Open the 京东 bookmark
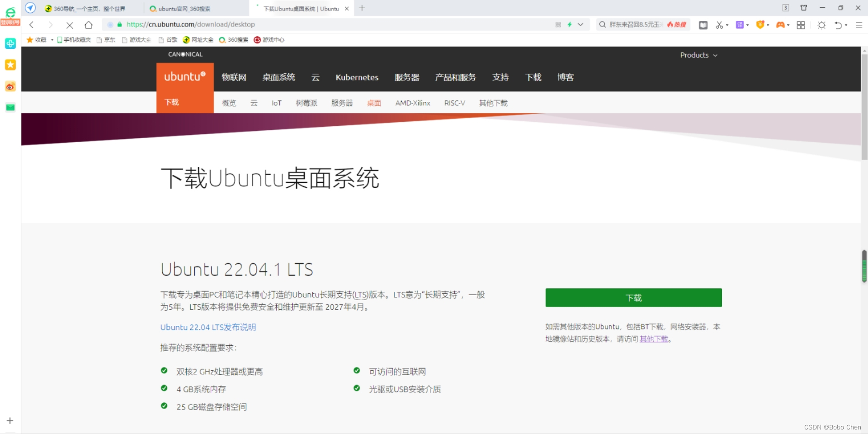This screenshot has height=434, width=868. tap(106, 40)
